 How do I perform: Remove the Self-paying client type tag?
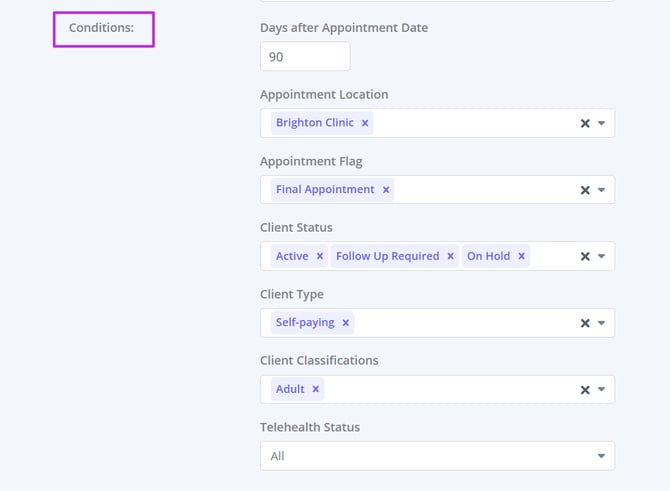tap(346, 323)
